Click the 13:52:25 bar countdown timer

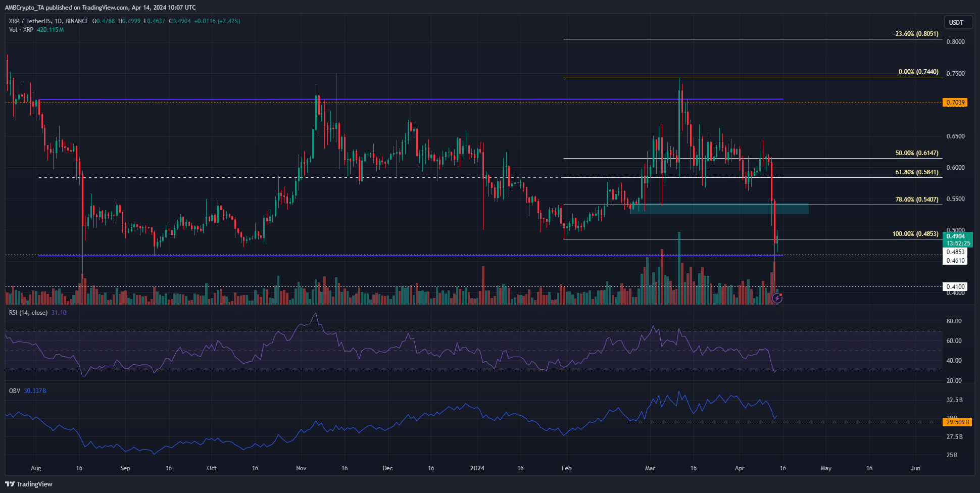958,243
